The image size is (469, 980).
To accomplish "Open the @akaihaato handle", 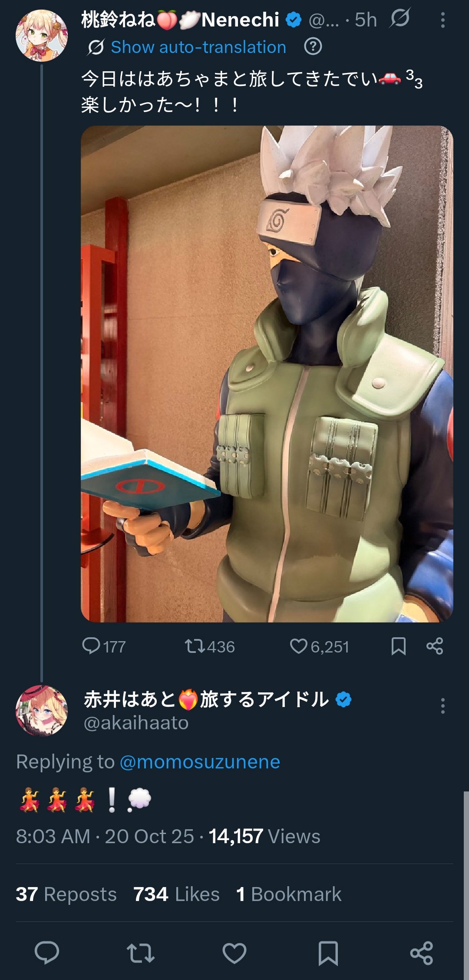I will [x=136, y=723].
